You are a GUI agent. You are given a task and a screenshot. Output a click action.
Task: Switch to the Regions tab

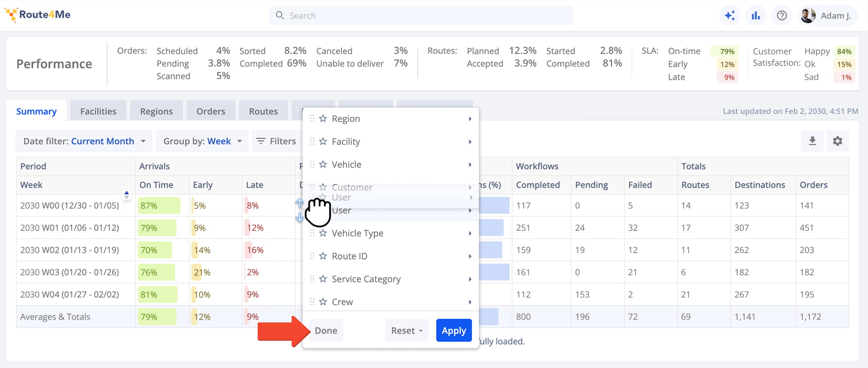click(x=156, y=111)
